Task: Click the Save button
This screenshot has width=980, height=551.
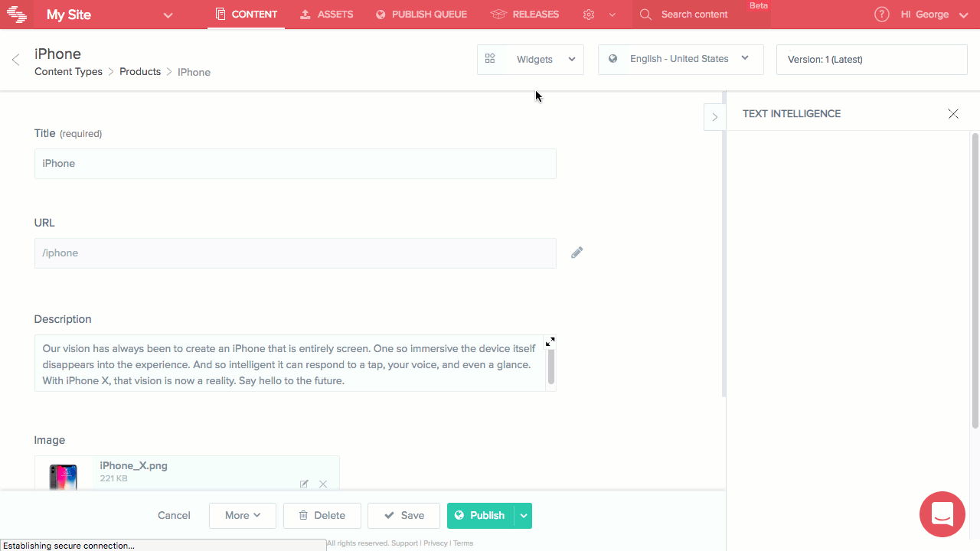Action: click(404, 516)
